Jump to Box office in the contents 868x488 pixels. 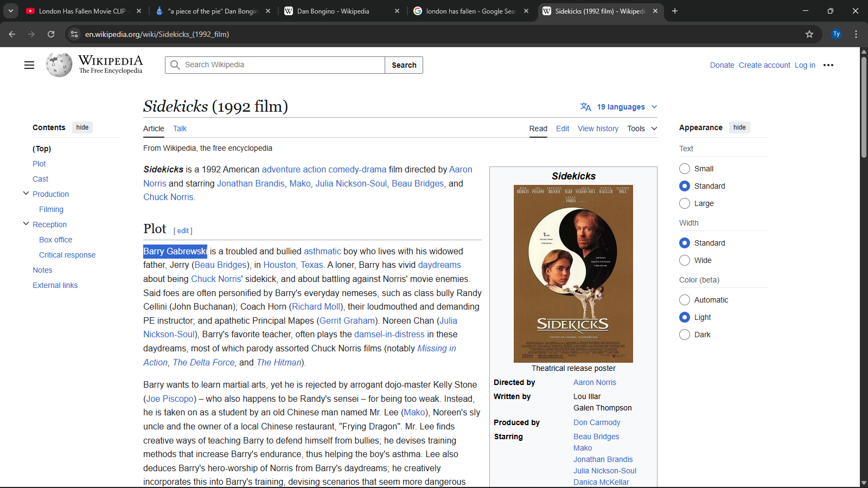pyautogui.click(x=55, y=240)
